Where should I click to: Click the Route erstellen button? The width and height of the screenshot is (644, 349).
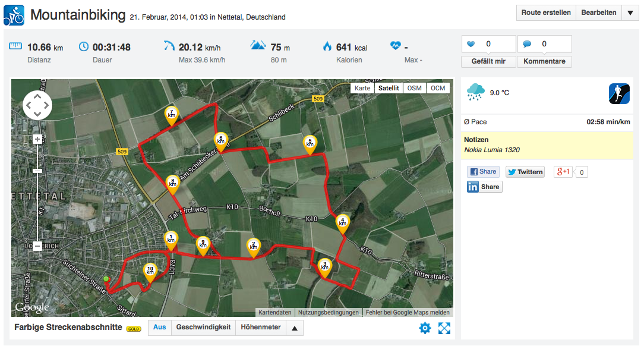coord(546,12)
